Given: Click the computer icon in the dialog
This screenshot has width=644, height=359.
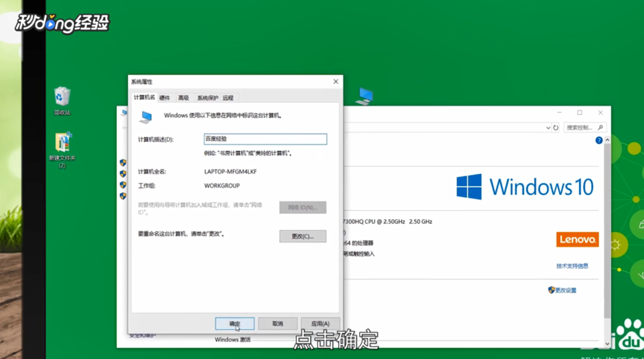Looking at the screenshot, I should [145, 117].
